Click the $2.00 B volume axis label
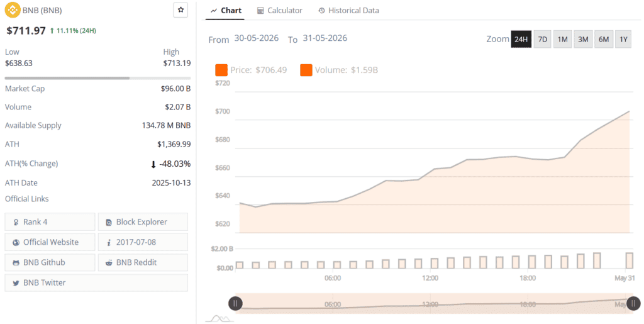The width and height of the screenshot is (644, 324). pyautogui.click(x=222, y=249)
